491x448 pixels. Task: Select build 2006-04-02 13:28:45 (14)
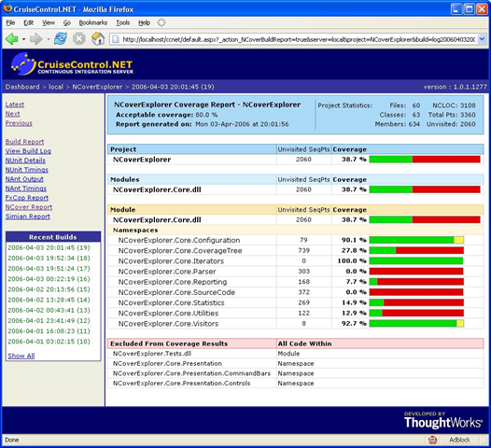pos(49,300)
